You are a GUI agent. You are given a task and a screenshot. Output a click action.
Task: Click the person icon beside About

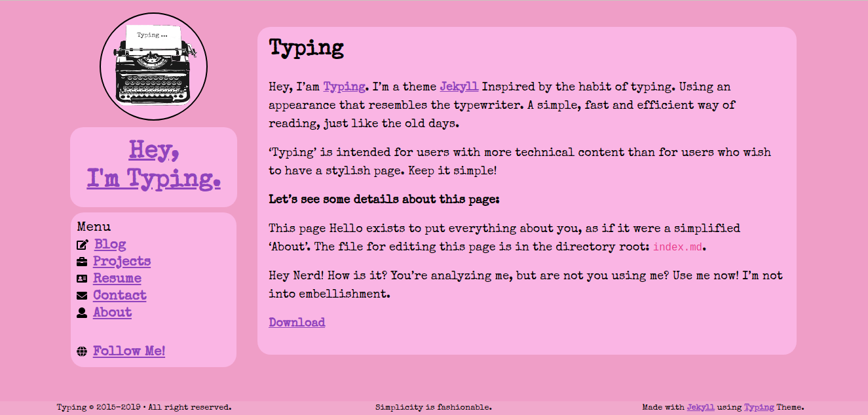[x=82, y=313]
